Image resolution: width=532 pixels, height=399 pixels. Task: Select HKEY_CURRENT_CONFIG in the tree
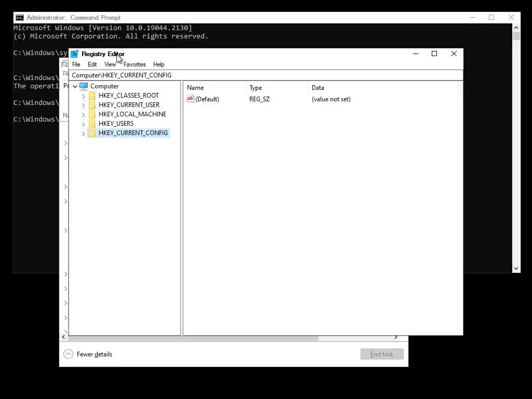pos(133,133)
